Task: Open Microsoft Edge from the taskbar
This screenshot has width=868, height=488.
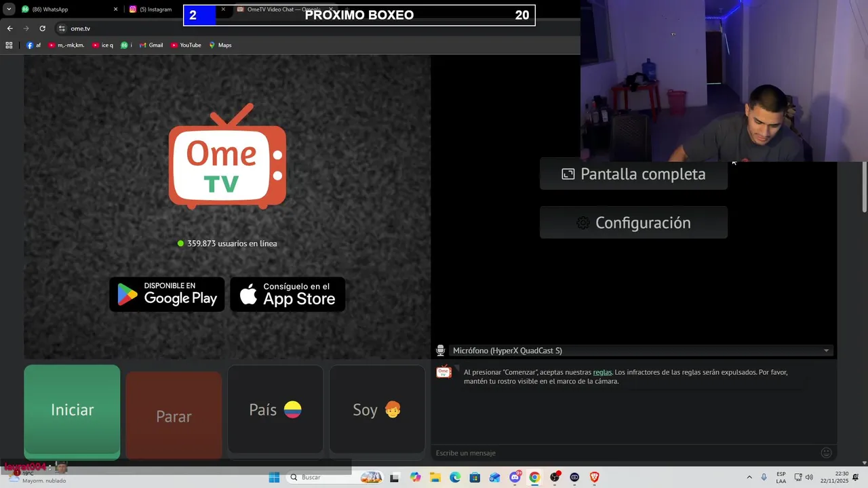Action: coord(455,477)
